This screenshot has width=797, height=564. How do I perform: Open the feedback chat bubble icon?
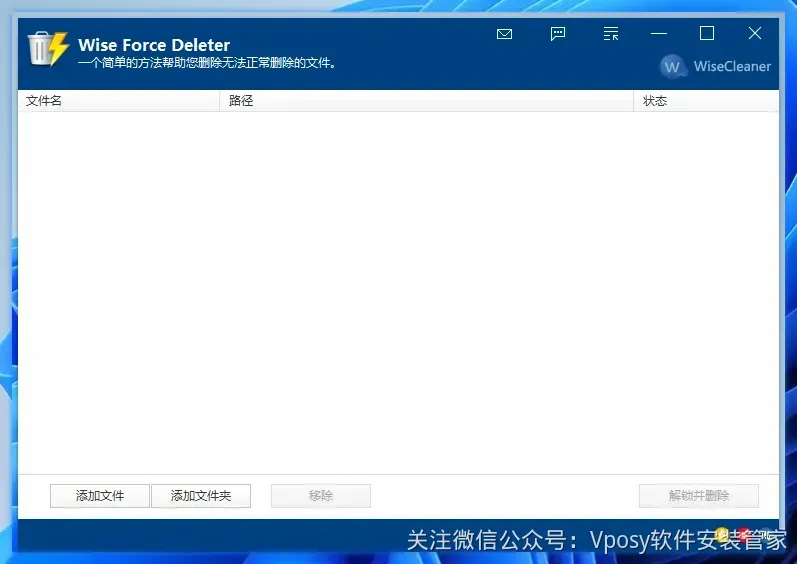[x=558, y=34]
